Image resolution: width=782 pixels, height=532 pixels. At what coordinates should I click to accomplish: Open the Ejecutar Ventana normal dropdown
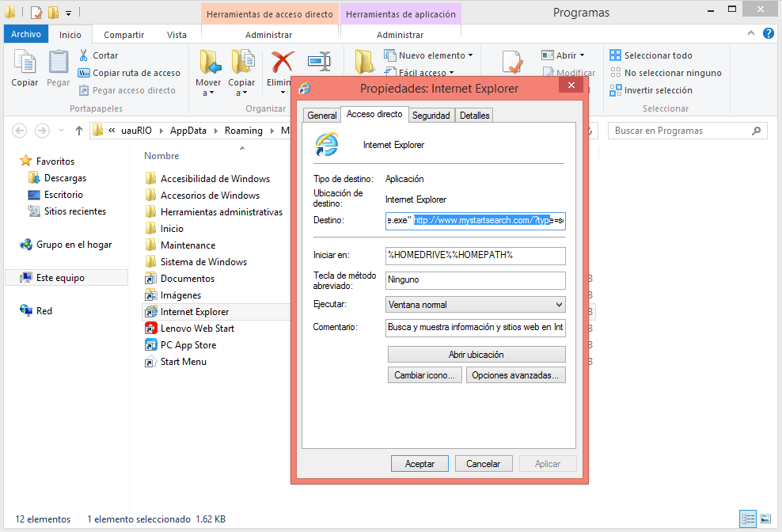pos(476,305)
